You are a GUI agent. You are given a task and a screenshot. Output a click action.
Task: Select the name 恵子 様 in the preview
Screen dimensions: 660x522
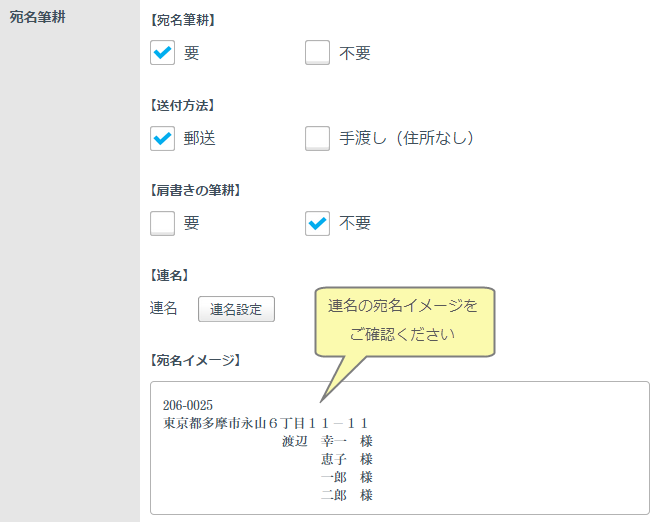click(346, 459)
